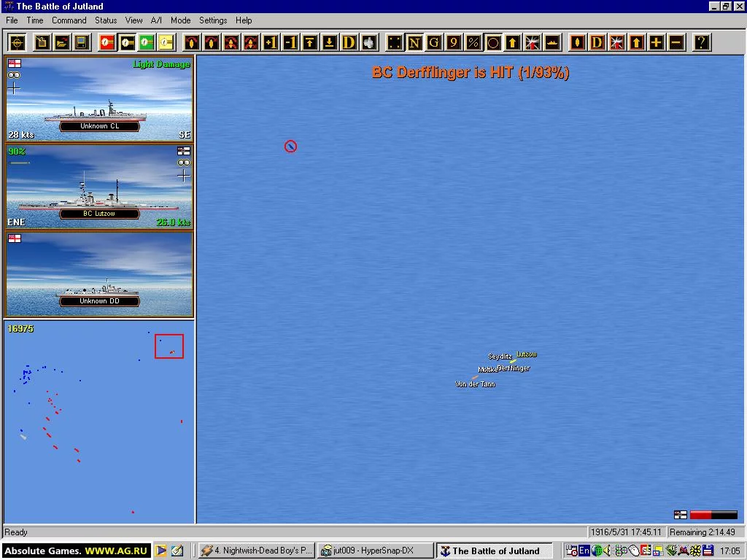Click the yellow up arrow next to circle button
The width and height of the screenshot is (747, 560).
point(512,43)
